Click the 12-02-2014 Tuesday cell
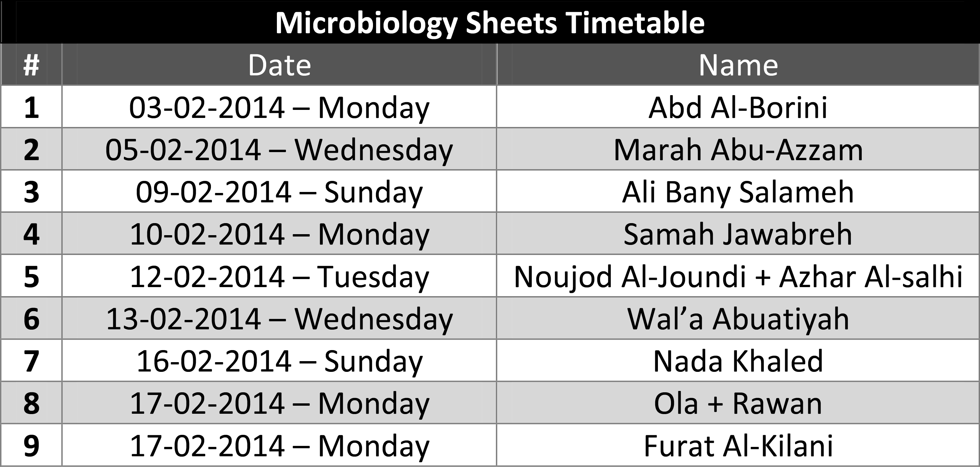Screen dimensions: 980x467 click(279, 276)
